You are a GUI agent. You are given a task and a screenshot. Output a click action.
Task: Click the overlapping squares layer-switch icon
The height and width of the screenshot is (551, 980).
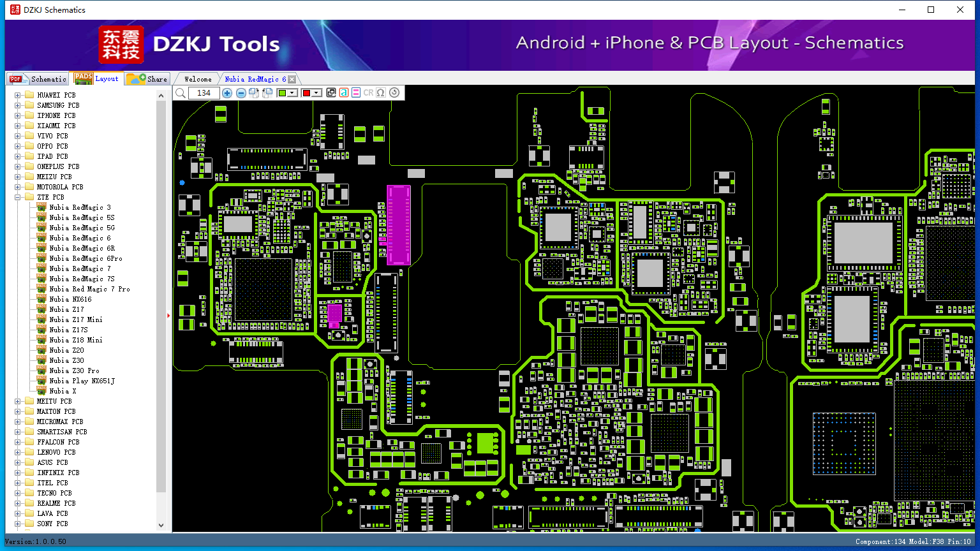coord(331,93)
